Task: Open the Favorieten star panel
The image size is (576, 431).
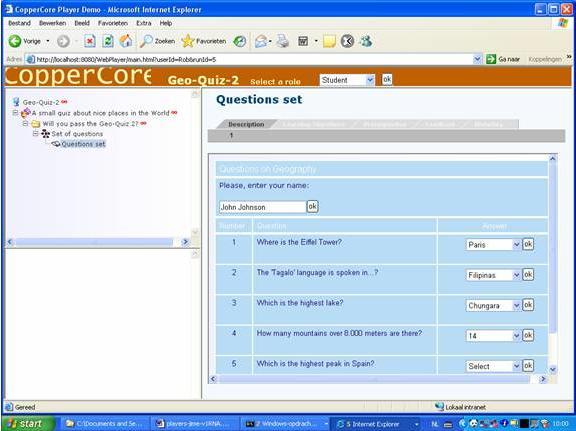Action: 204,41
